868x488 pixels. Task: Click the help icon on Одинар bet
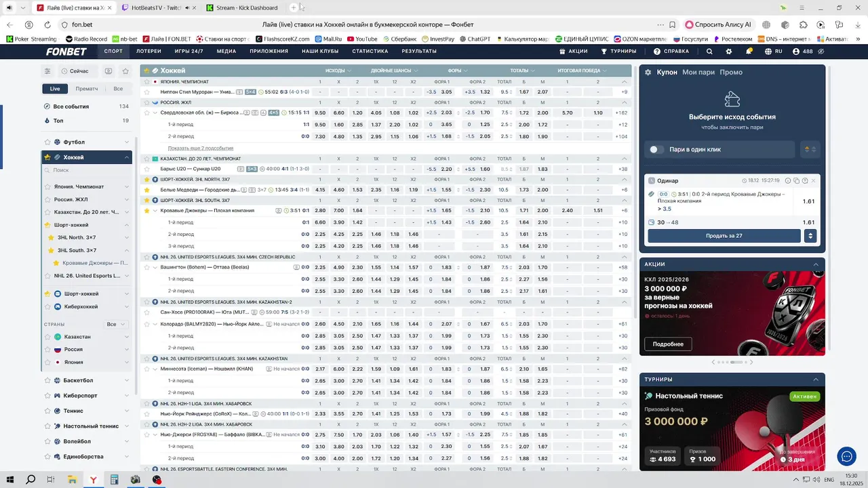click(x=805, y=181)
